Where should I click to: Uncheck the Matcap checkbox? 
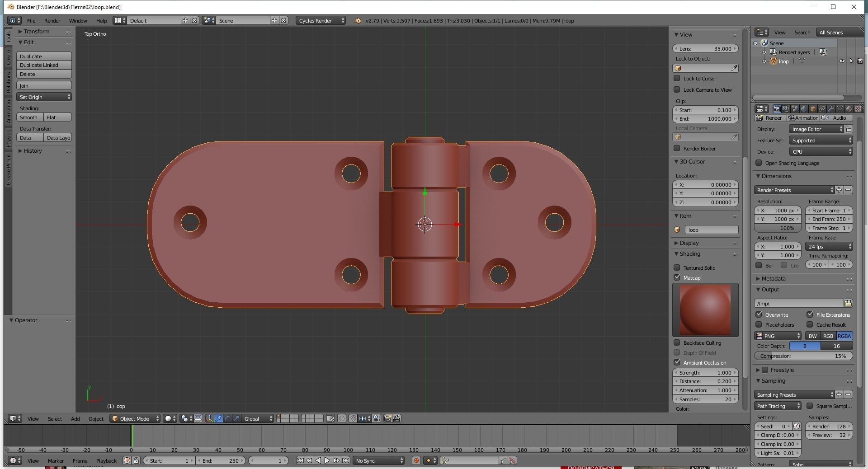coord(677,277)
